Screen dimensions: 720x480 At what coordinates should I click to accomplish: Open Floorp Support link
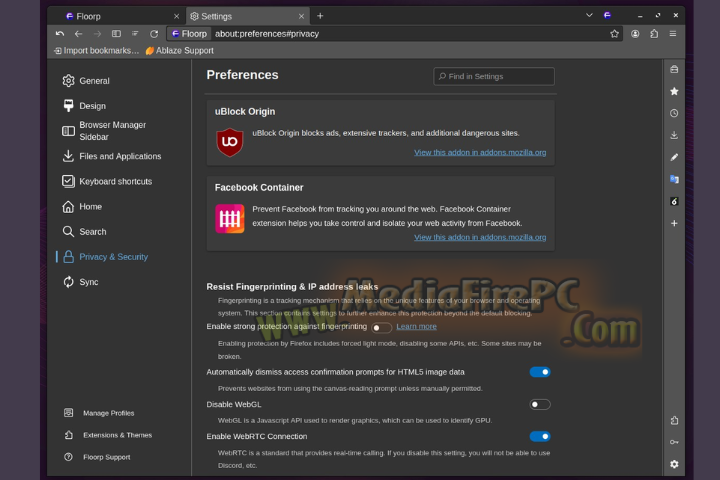click(97, 457)
